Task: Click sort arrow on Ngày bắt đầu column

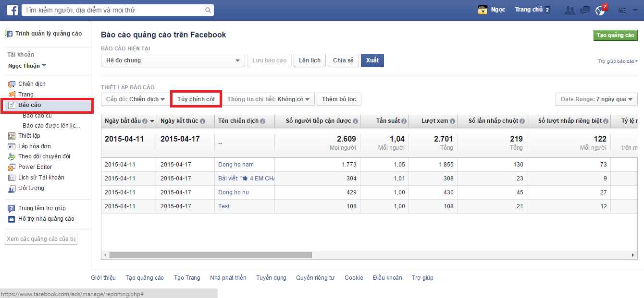Action: pyautogui.click(x=152, y=121)
